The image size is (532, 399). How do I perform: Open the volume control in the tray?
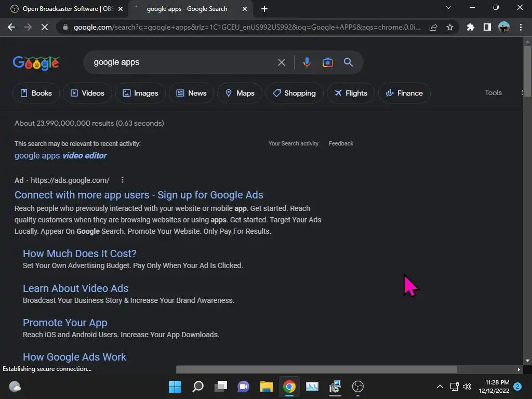tap(467, 387)
